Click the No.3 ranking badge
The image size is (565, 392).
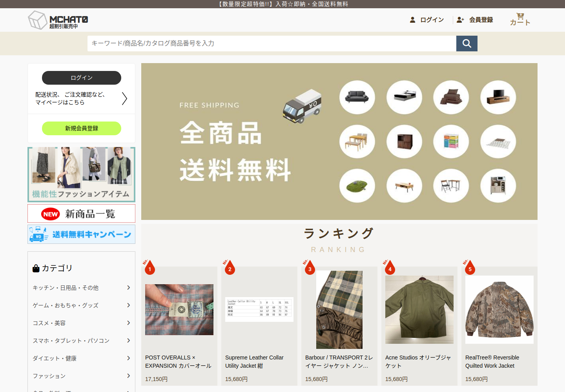pyautogui.click(x=310, y=267)
